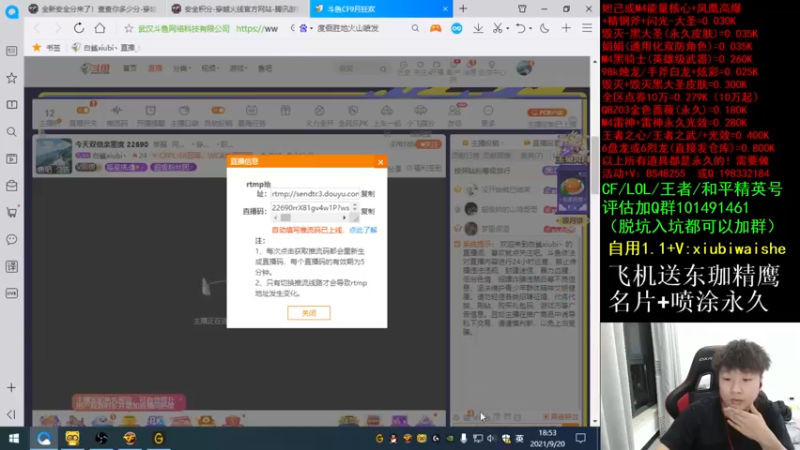Click the 关闭 button in dialog

[309, 313]
